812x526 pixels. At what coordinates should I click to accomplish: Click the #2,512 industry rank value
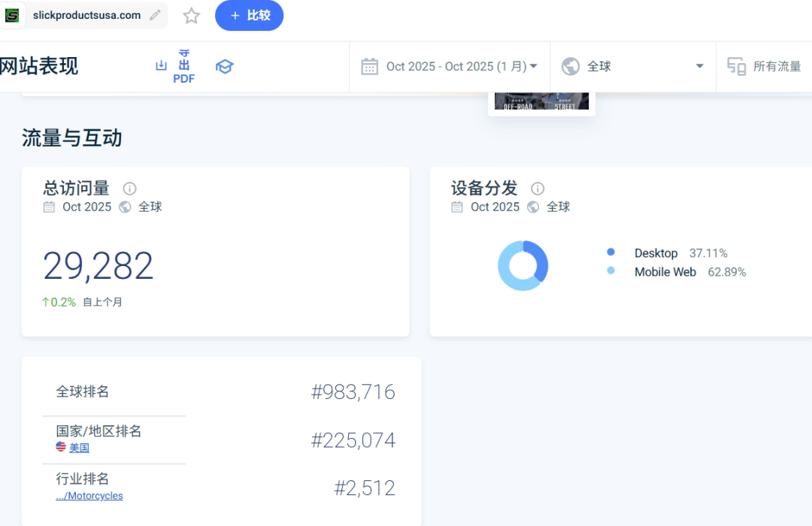point(365,488)
